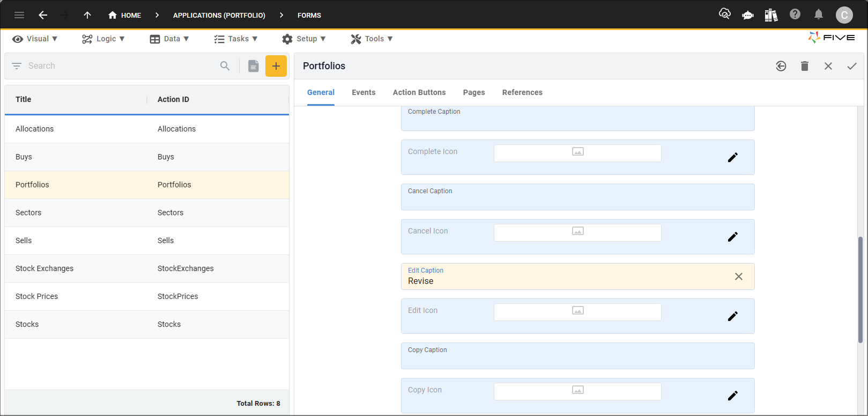Click the StockPrices Action ID cell
Screen dimensions: 868x416
(x=178, y=296)
